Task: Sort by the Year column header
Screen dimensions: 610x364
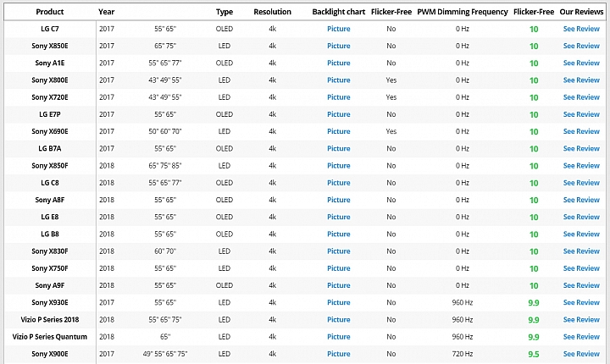Action: click(x=106, y=12)
